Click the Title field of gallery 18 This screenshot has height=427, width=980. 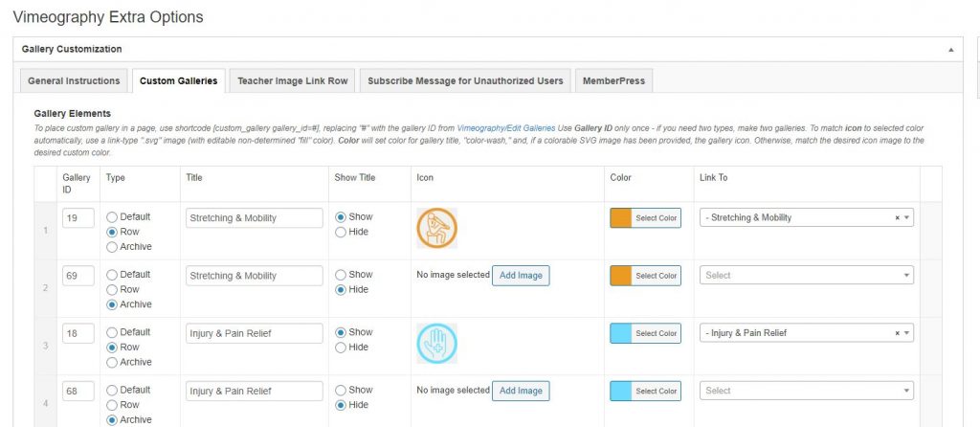(254, 333)
